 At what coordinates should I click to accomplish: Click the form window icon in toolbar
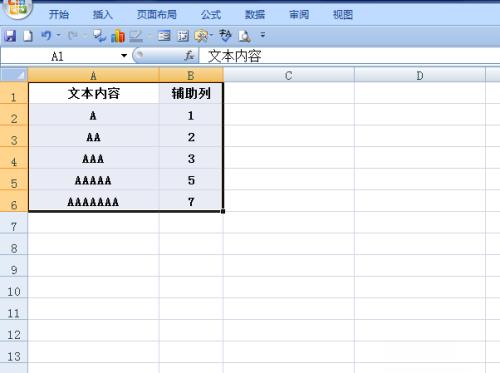[164, 36]
